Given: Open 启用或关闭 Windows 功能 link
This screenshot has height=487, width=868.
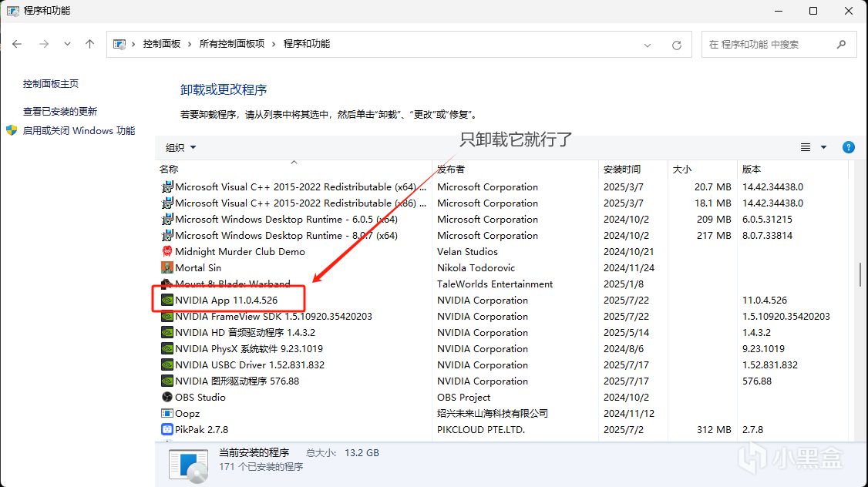Looking at the screenshot, I should coord(79,130).
